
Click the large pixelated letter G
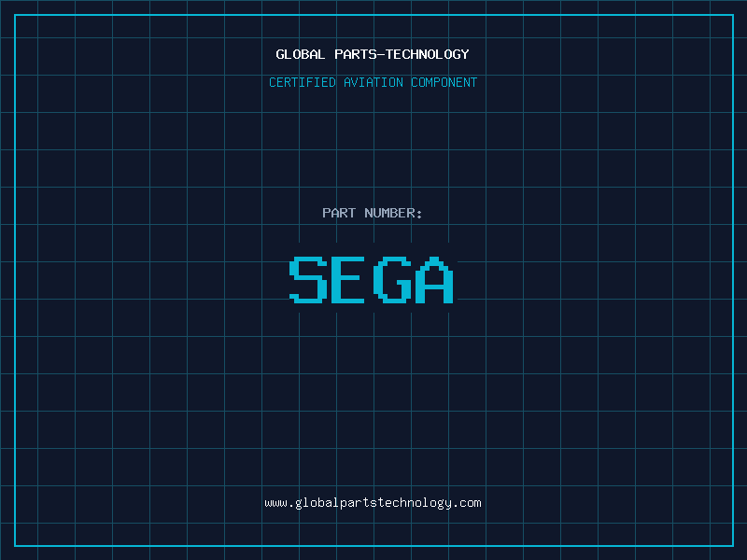point(391,280)
